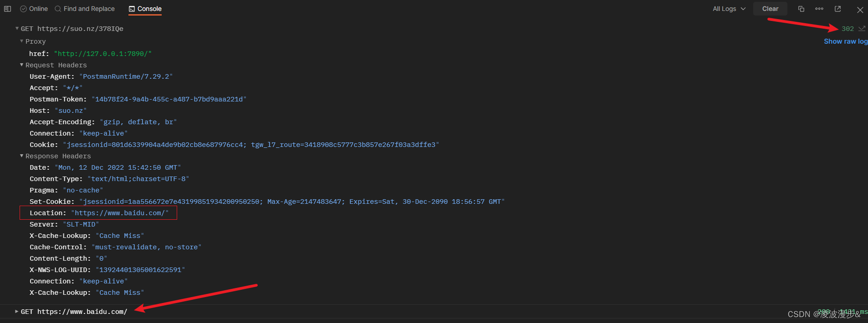Screen dimensions: 868x323
Task: Click the request Cookie jsessionid value
Action: pos(251,145)
